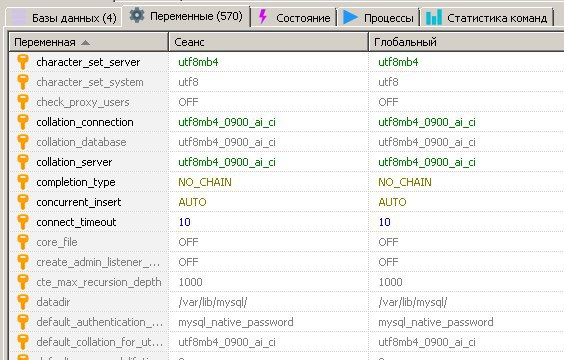Click the key icon for default_authentication row
This screenshot has height=360, width=564.
click(23, 322)
